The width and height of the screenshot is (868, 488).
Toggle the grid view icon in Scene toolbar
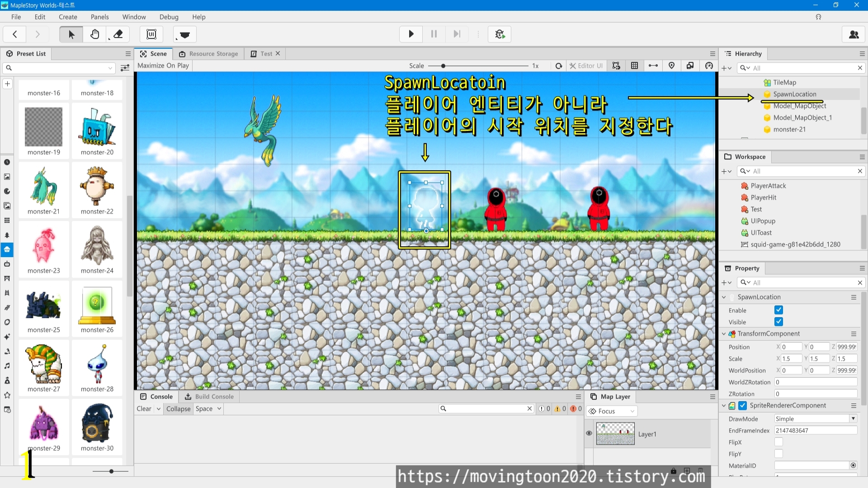tap(634, 66)
